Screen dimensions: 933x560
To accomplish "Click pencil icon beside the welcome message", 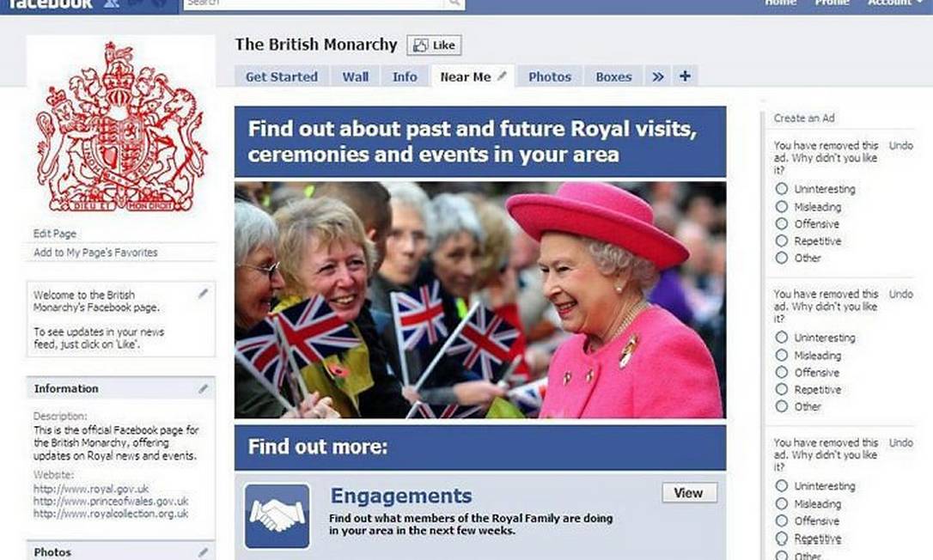I will [x=203, y=294].
